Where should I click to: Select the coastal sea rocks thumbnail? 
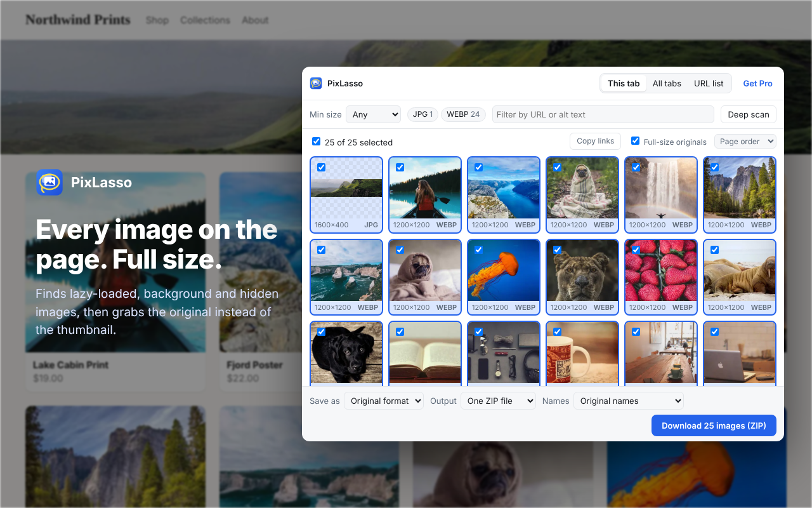click(x=346, y=277)
